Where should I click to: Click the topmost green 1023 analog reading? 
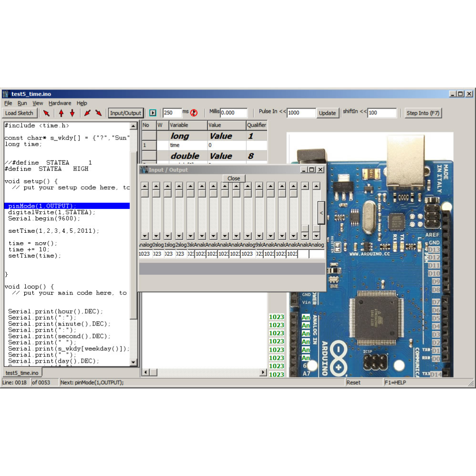coord(277,317)
